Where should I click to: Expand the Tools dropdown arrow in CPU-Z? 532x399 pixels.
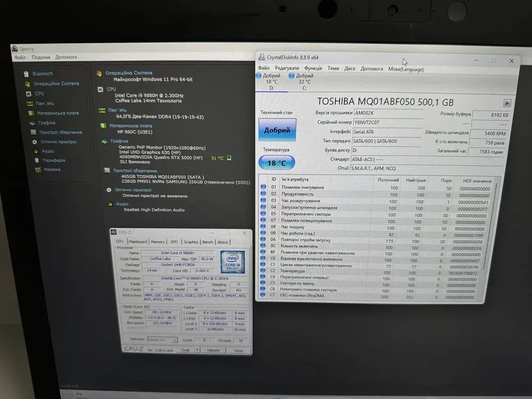197,350
